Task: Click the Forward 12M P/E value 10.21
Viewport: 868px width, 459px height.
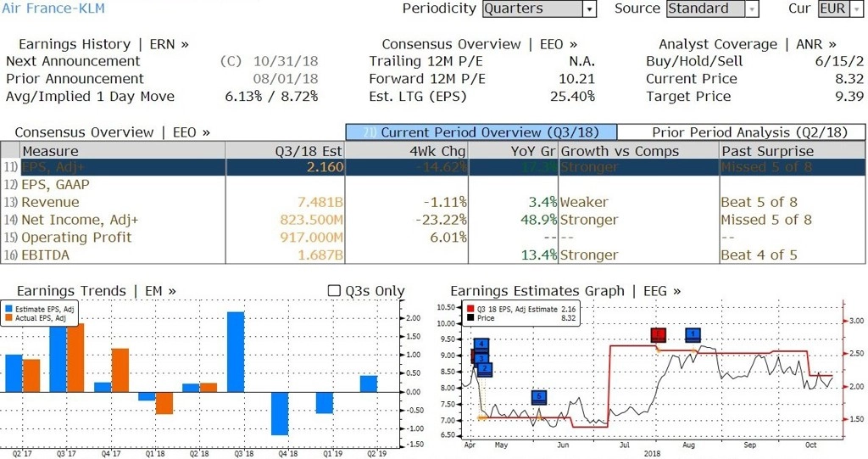Action: (576, 79)
